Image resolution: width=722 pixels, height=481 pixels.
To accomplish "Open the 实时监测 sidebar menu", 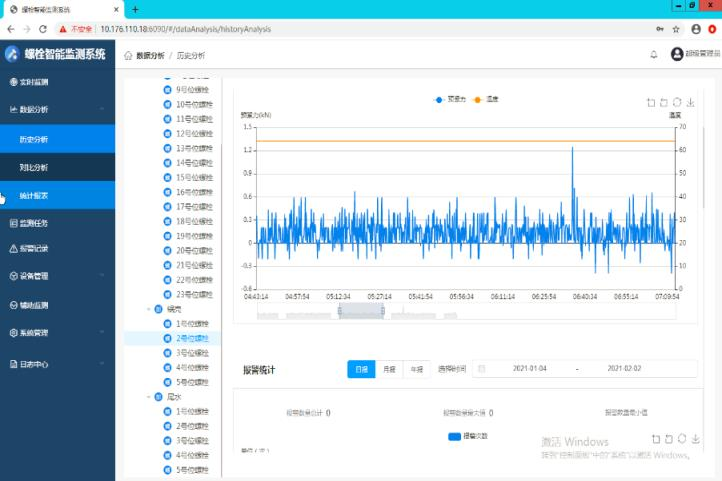I will click(58, 82).
